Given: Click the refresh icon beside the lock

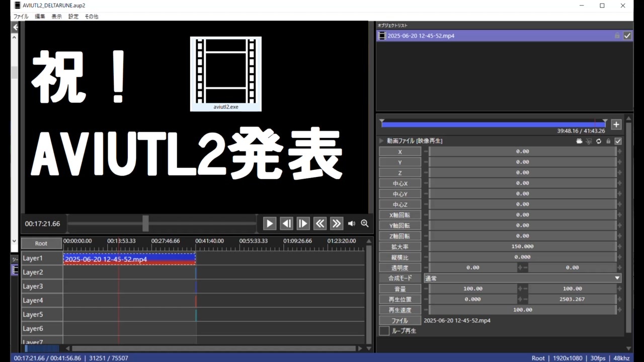Looking at the screenshot, I should (598, 141).
